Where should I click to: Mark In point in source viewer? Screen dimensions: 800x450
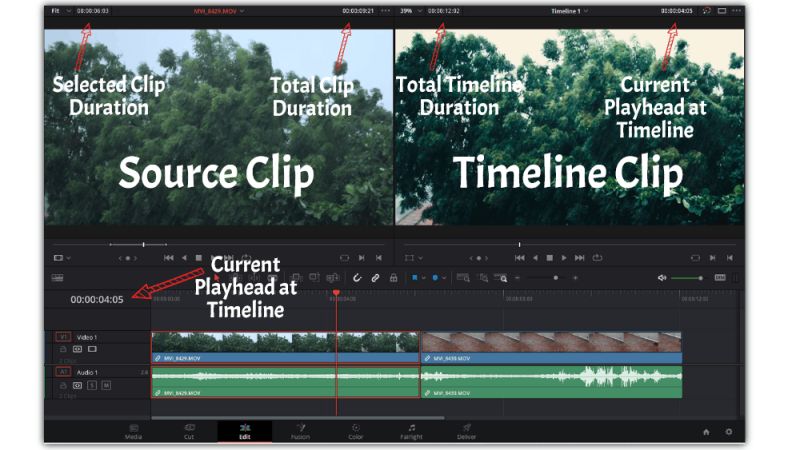tap(362, 258)
